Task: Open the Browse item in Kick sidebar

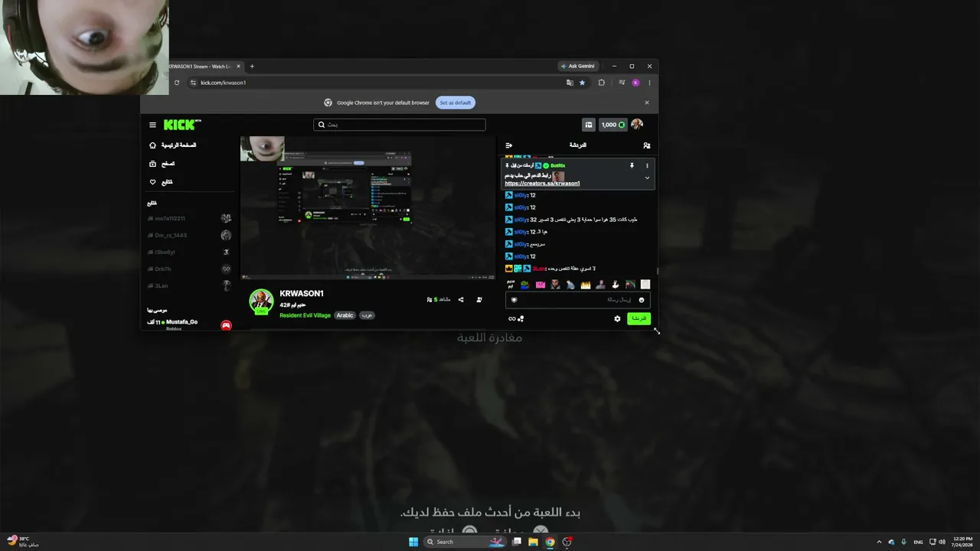Action: pyautogui.click(x=162, y=164)
